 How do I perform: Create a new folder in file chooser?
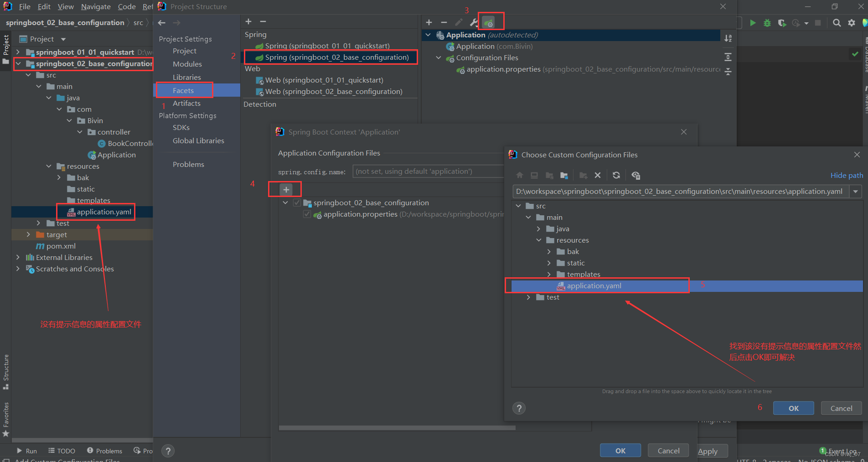(x=583, y=176)
